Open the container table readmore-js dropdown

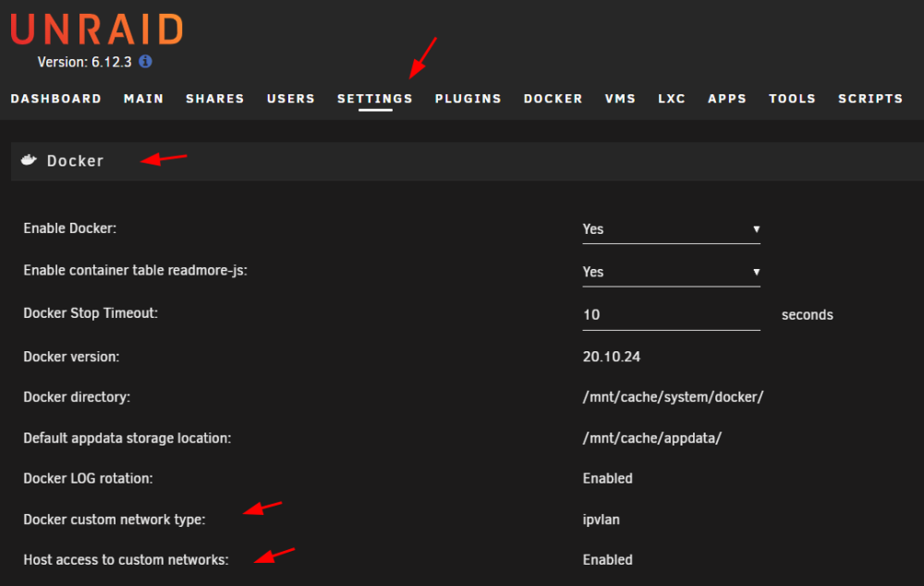coord(671,273)
